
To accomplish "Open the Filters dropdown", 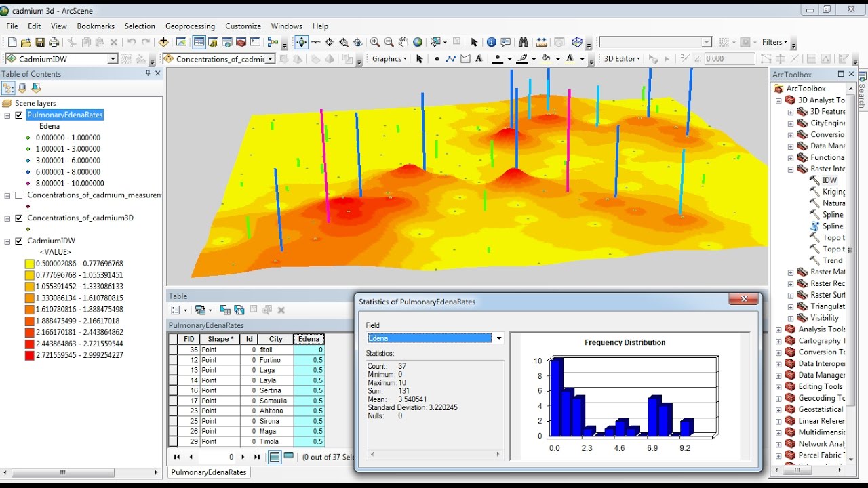I will click(x=774, y=42).
